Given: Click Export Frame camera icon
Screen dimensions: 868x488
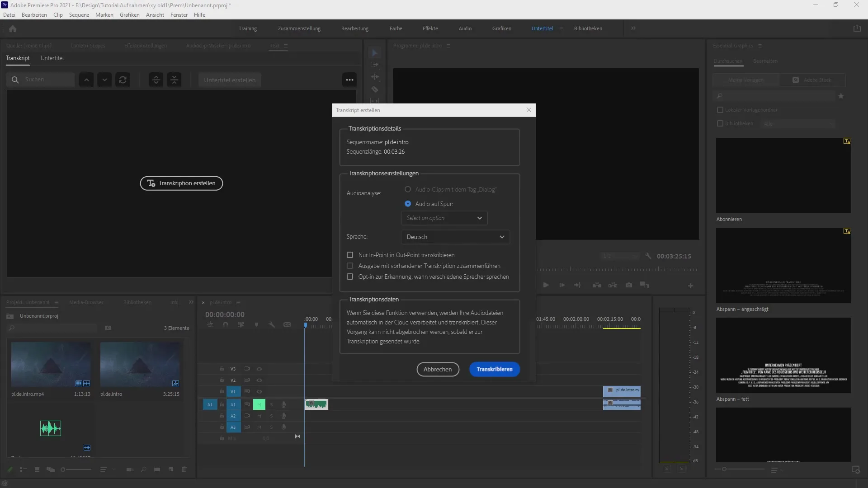Looking at the screenshot, I should coord(629,285).
